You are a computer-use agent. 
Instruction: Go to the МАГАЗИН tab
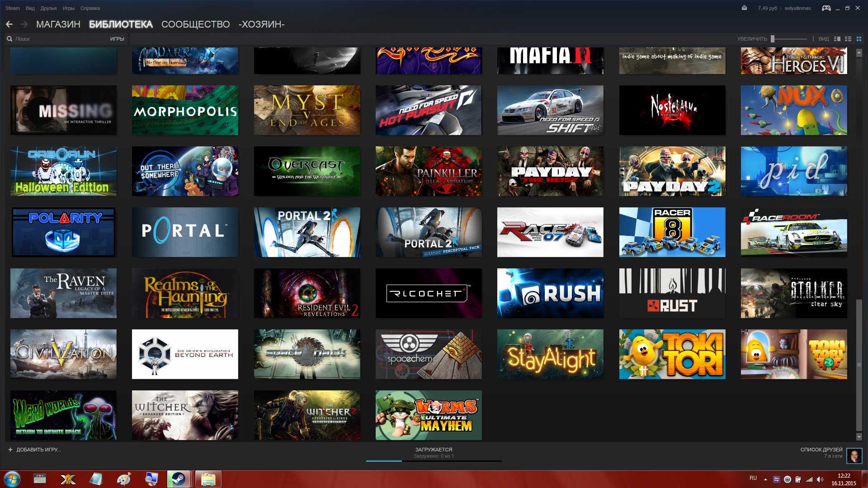click(x=58, y=24)
